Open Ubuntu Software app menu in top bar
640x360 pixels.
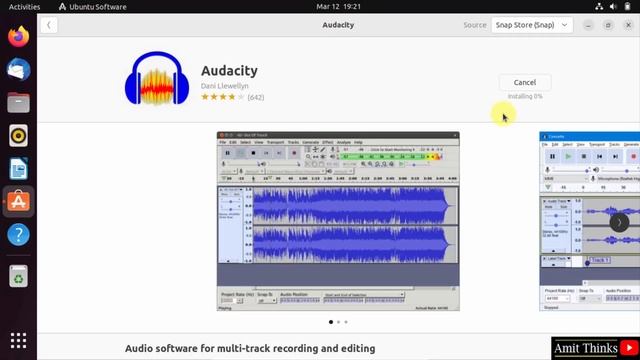93,7
